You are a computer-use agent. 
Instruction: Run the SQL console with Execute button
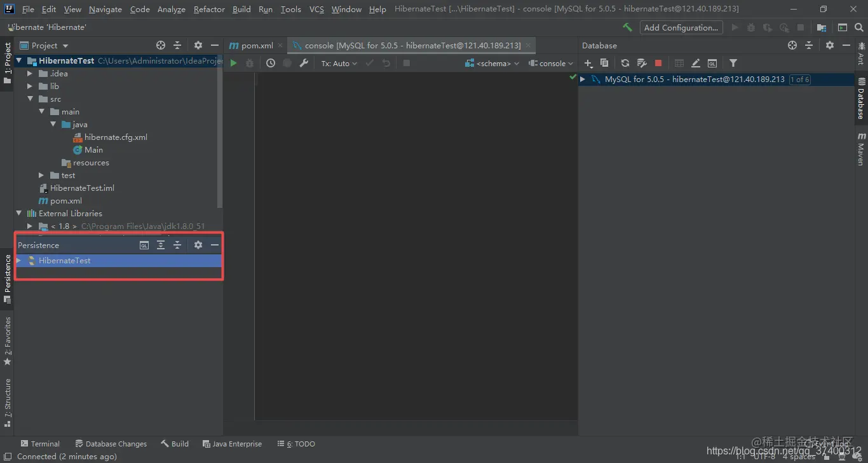[233, 63]
